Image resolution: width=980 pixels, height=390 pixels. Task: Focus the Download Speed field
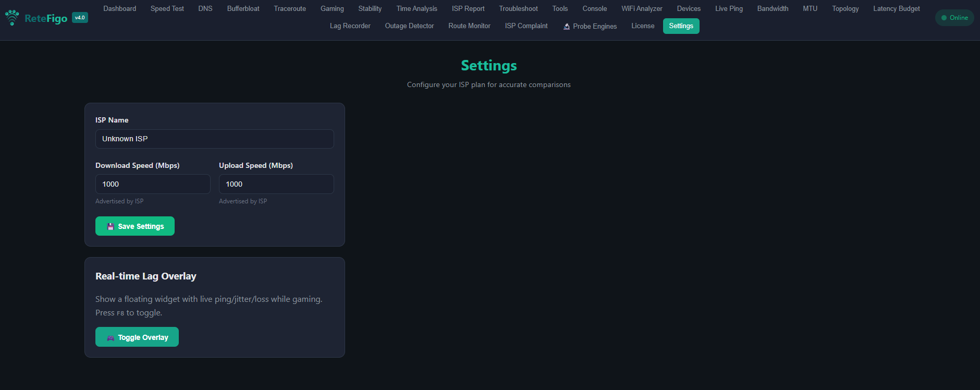pyautogui.click(x=153, y=184)
